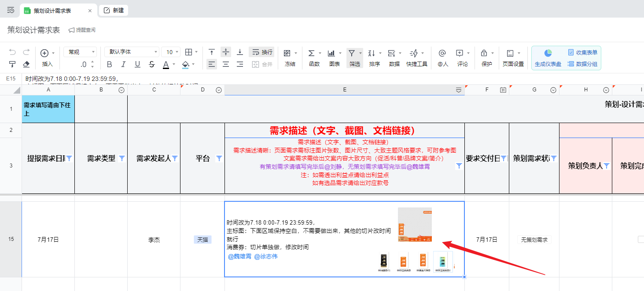Toggle bold formatting
Image resolution: width=644 pixels, height=291 pixels.
(x=110, y=64)
